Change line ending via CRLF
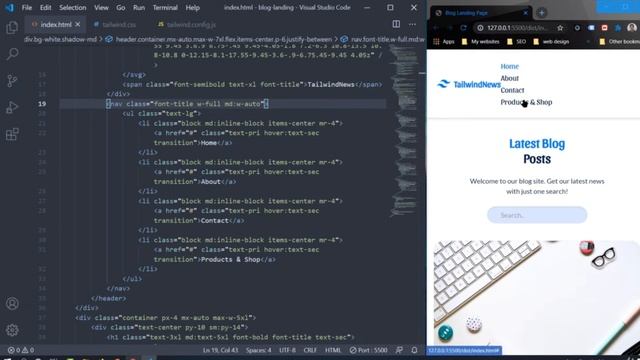 310,350
